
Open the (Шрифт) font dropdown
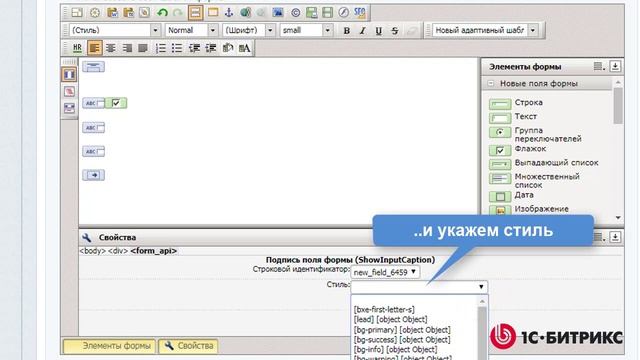[249, 30]
